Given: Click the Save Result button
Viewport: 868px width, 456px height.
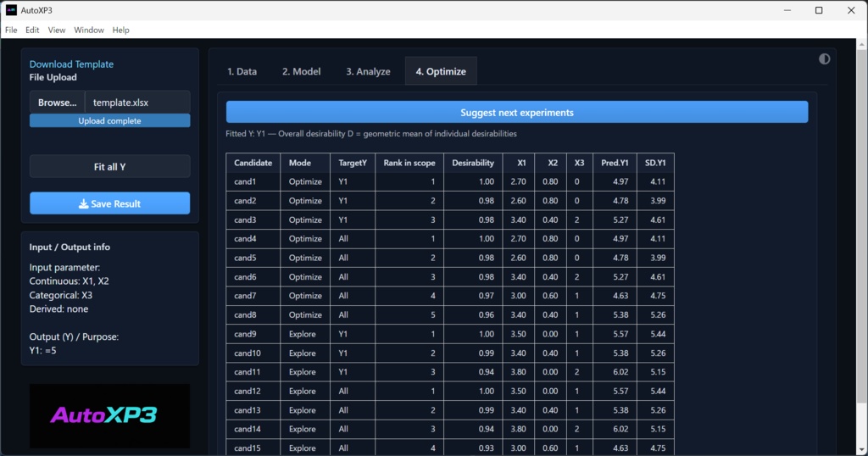Looking at the screenshot, I should (x=109, y=203).
